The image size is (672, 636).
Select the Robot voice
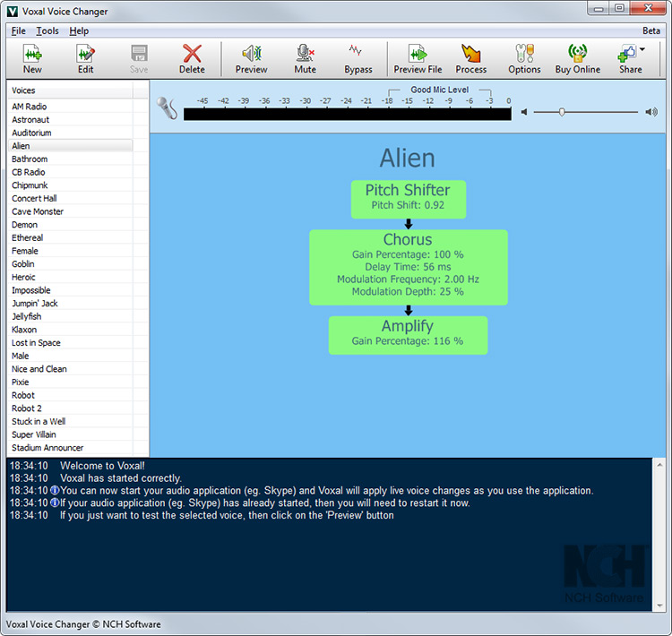click(x=70, y=395)
